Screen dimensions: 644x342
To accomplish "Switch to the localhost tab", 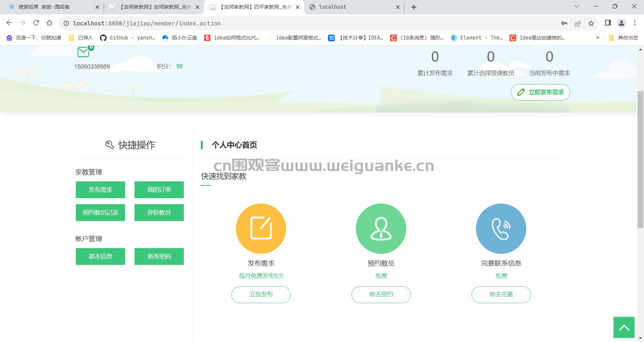I will point(355,7).
